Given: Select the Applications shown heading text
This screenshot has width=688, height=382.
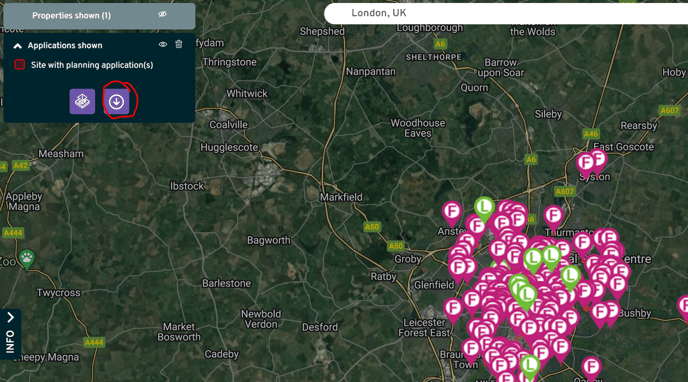Looking at the screenshot, I should click(x=65, y=46).
